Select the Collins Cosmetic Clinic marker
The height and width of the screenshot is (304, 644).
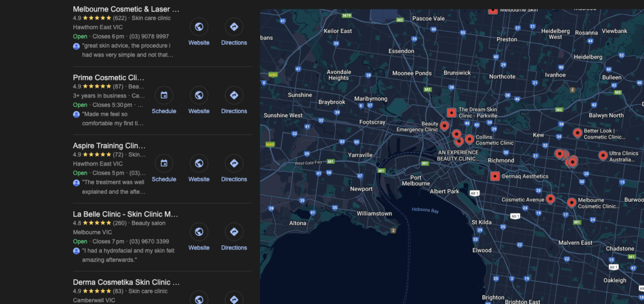470,139
